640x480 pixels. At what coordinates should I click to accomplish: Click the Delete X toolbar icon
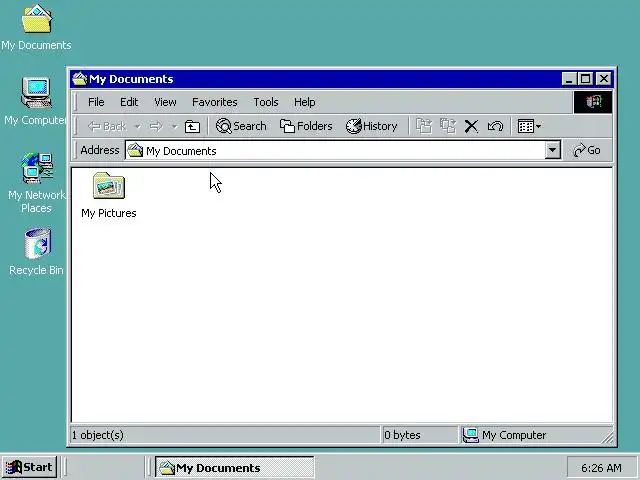pos(471,127)
